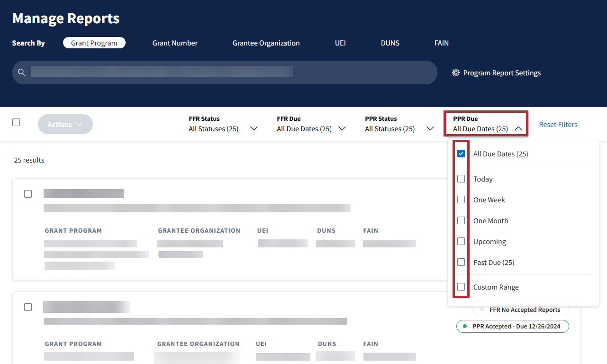Image resolution: width=607 pixels, height=364 pixels.
Task: Uncheck All Due Dates (25) option
Action: (461, 154)
